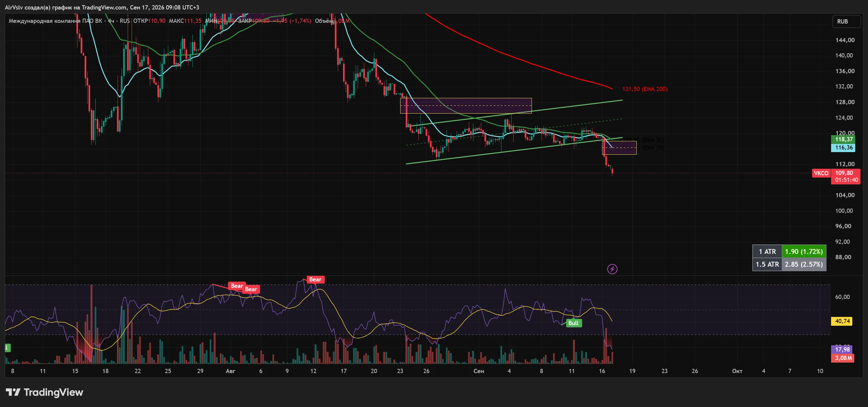Viewport: 868px width, 407px height.
Task: Click the TradingView logo at the bottom
Action: (44, 392)
